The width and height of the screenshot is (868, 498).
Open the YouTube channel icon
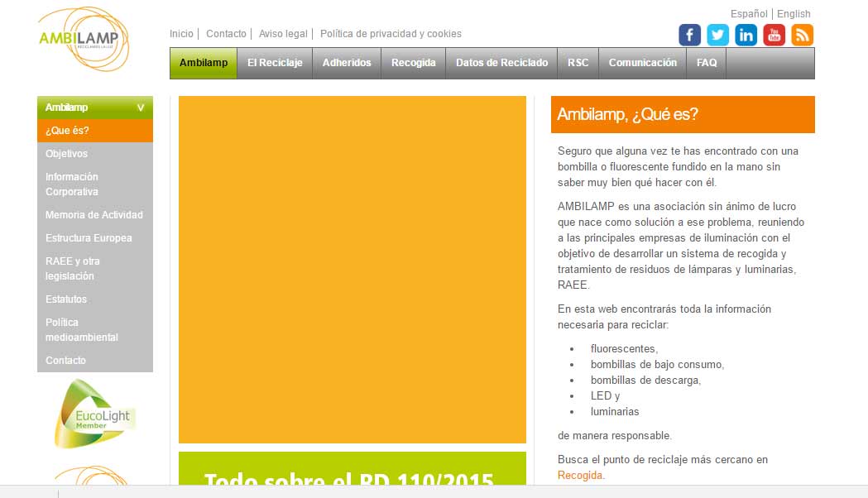pos(774,35)
